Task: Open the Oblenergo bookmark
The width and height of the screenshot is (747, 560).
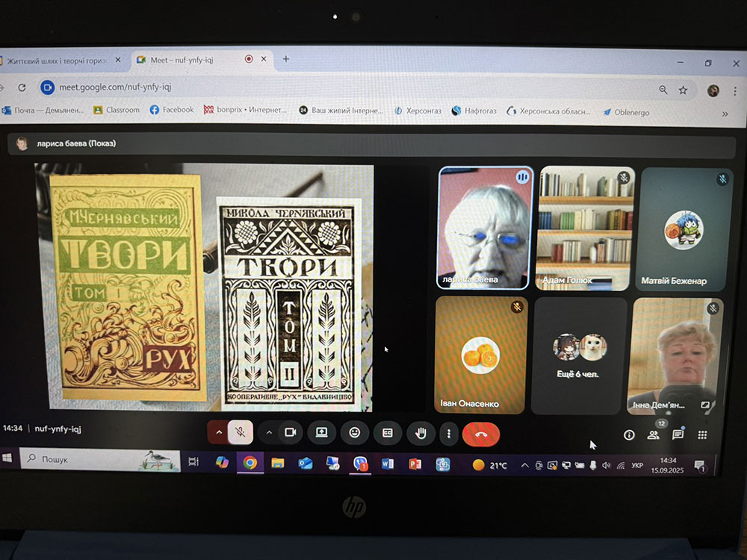Action: (x=626, y=113)
